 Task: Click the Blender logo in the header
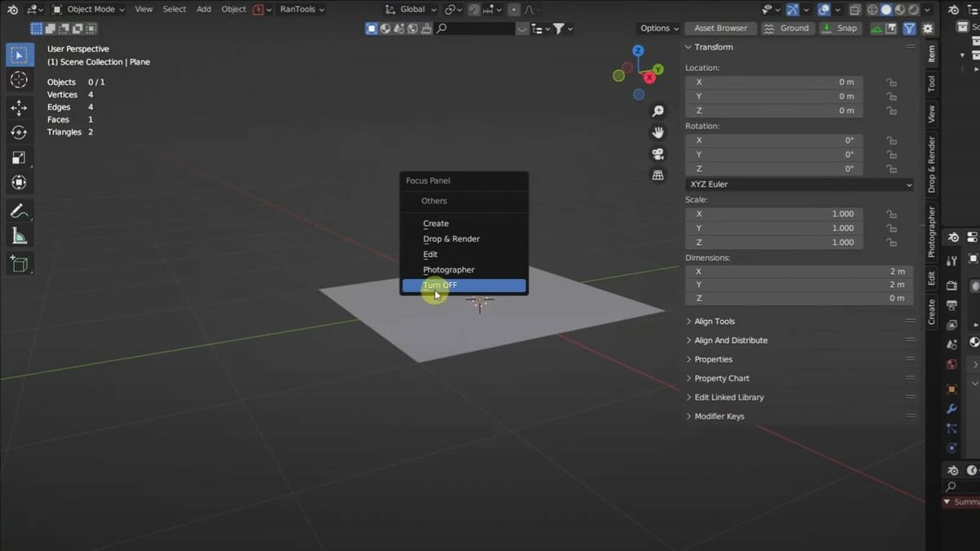click(14, 9)
